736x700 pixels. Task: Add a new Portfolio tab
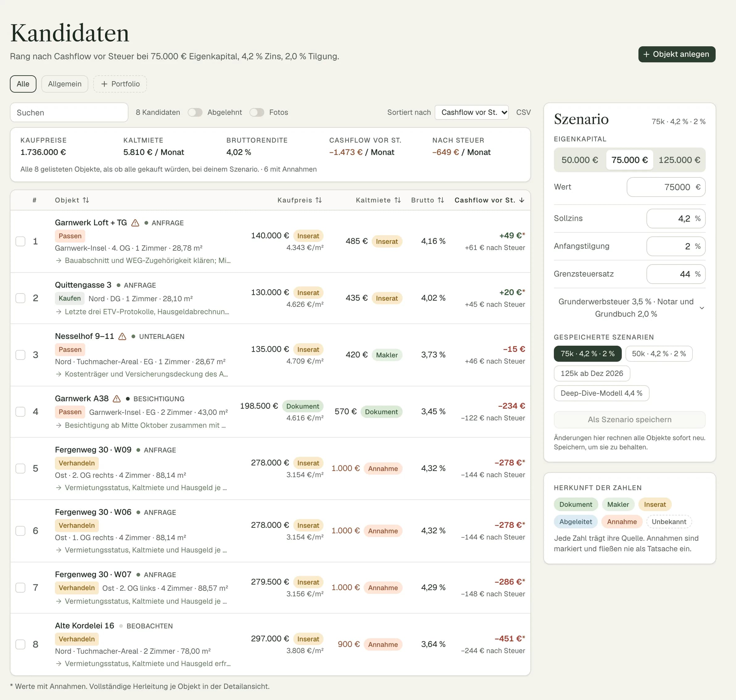click(120, 84)
